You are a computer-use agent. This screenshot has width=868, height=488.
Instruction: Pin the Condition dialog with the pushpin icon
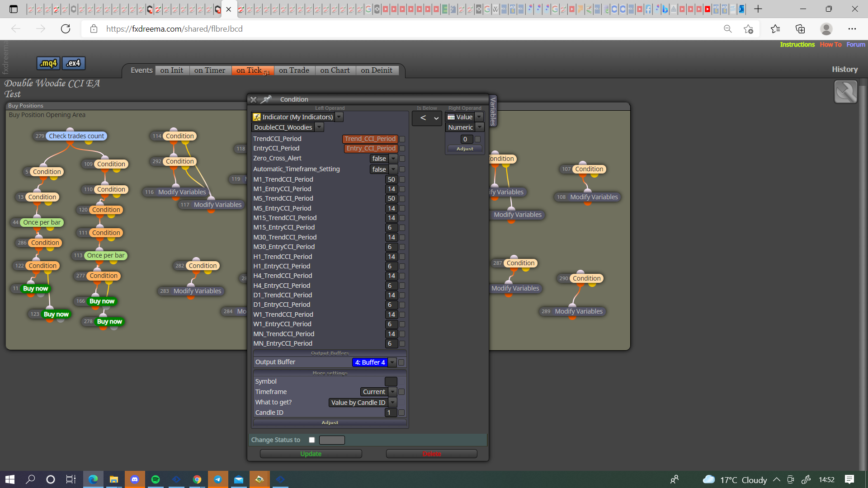[266, 99]
